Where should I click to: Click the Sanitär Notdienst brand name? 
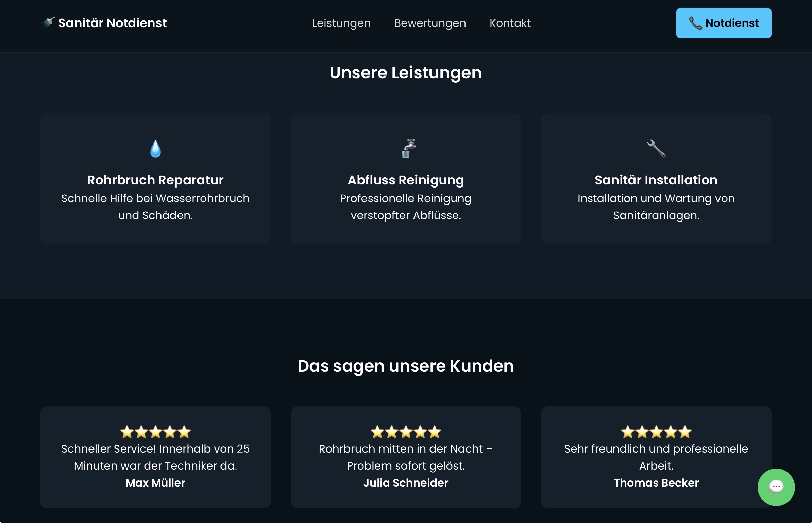(x=112, y=23)
